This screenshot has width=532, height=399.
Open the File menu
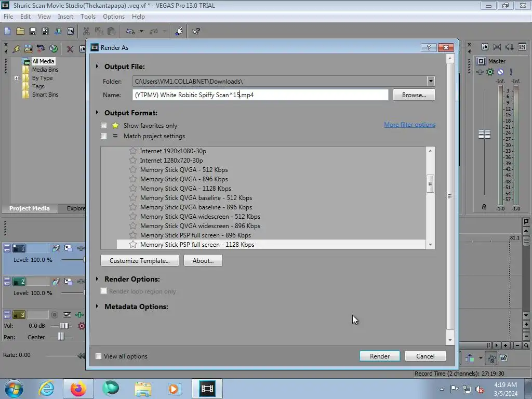[8, 16]
